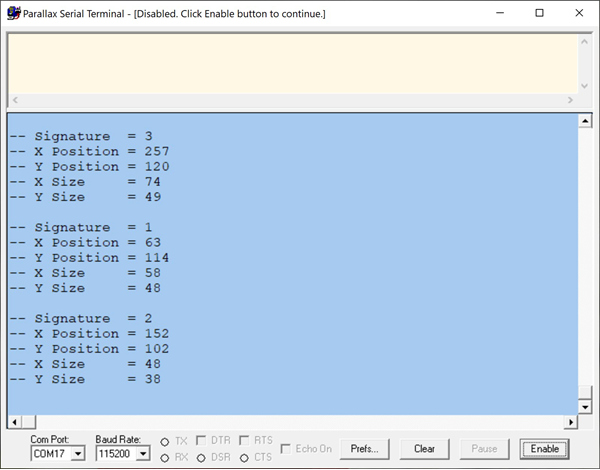Open the Com Port dropdown
This screenshot has width=600, height=470.
click(78, 454)
